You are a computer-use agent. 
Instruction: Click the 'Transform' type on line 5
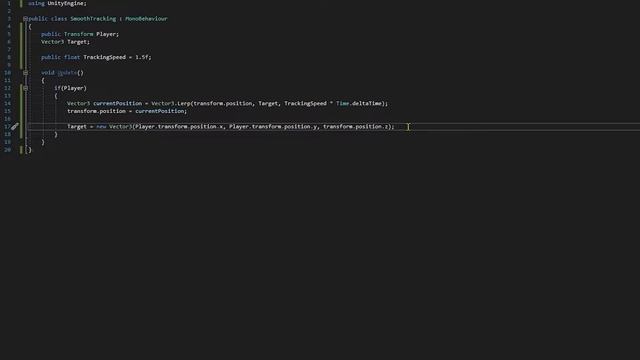click(78, 34)
